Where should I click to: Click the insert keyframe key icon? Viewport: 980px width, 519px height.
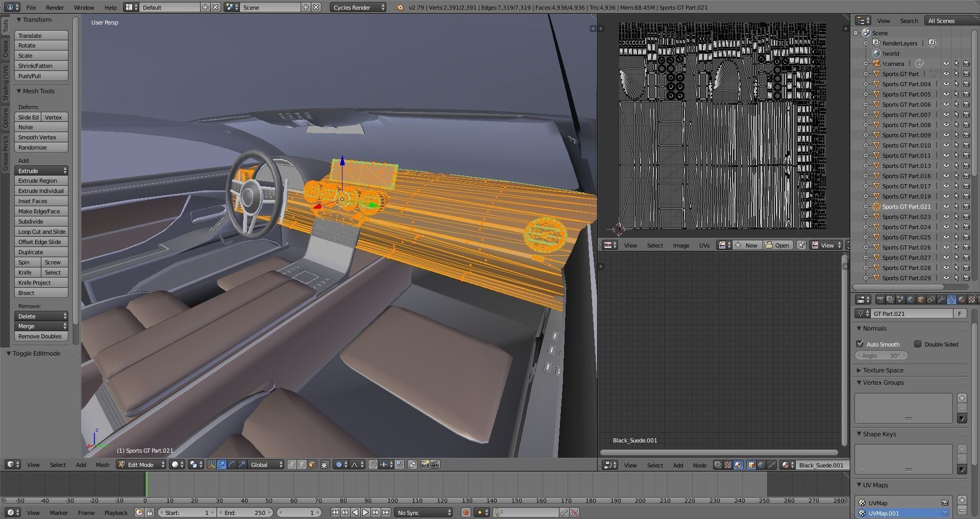click(564, 512)
